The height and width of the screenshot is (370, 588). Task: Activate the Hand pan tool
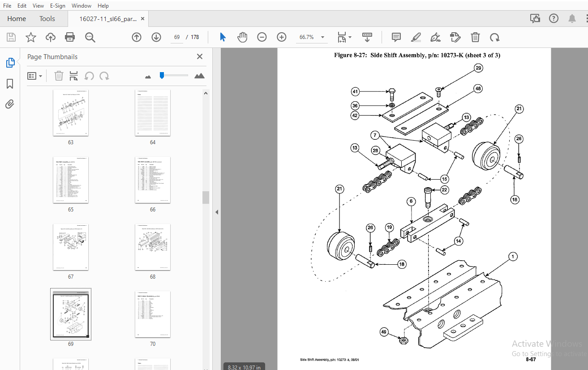point(242,37)
